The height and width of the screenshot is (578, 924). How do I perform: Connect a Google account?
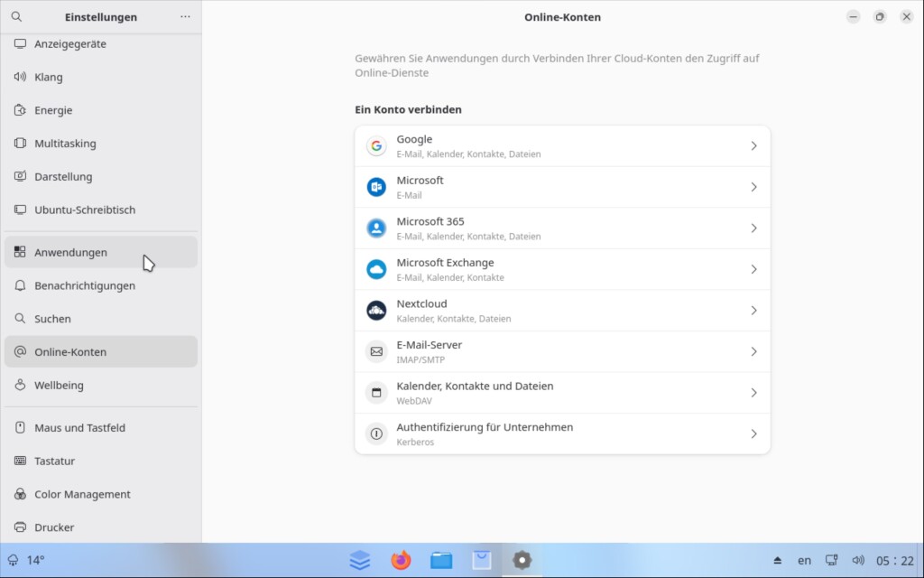[x=562, y=145]
